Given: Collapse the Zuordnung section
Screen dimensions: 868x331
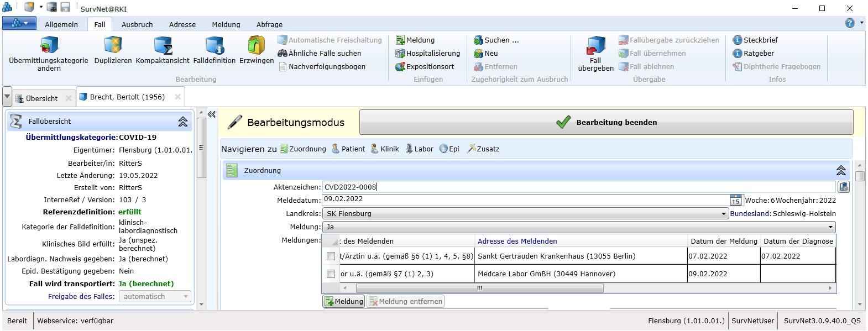Looking at the screenshot, I should pyautogui.click(x=840, y=171).
